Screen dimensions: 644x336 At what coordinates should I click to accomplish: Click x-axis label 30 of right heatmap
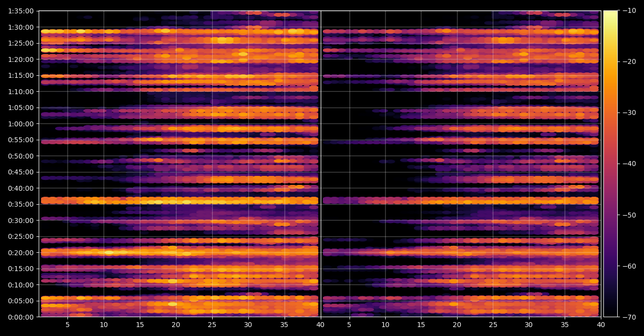tap(528, 325)
